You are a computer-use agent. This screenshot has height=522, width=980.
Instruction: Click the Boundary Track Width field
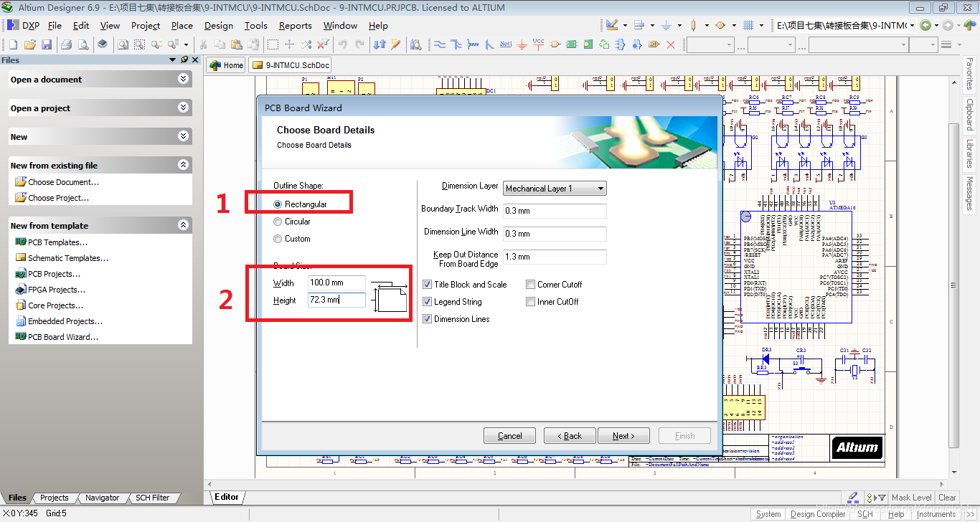tap(555, 211)
